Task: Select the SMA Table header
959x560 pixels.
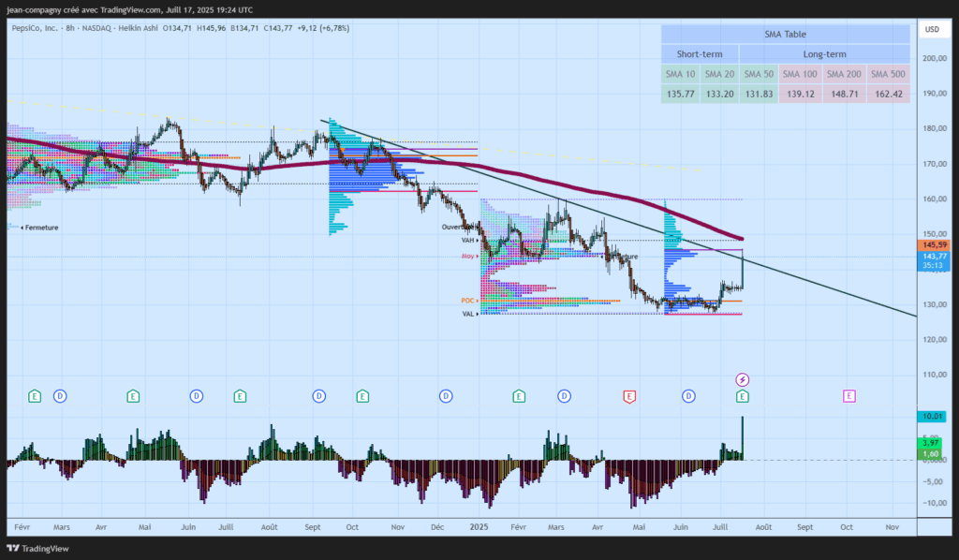Action: (786, 34)
